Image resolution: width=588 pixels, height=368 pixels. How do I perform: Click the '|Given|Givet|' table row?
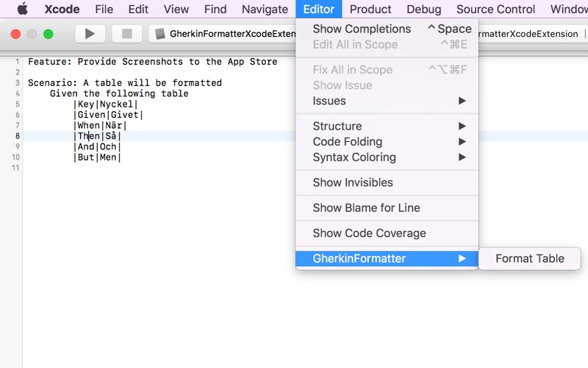point(108,115)
